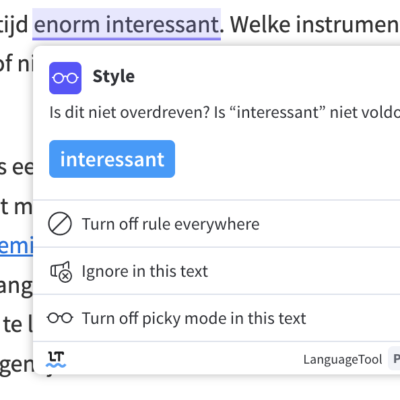This screenshot has height=400, width=400.
Task: Click the circle-slash turn off rule icon
Action: coord(60,224)
